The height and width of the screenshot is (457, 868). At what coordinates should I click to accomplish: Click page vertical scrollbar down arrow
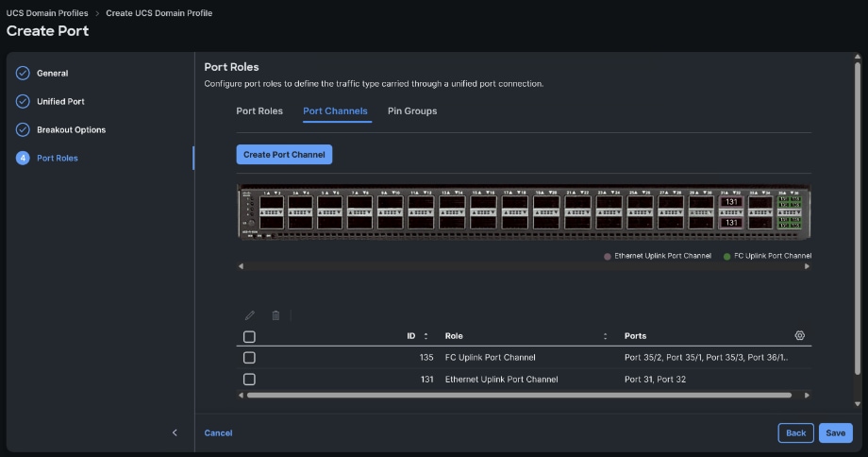(858, 404)
